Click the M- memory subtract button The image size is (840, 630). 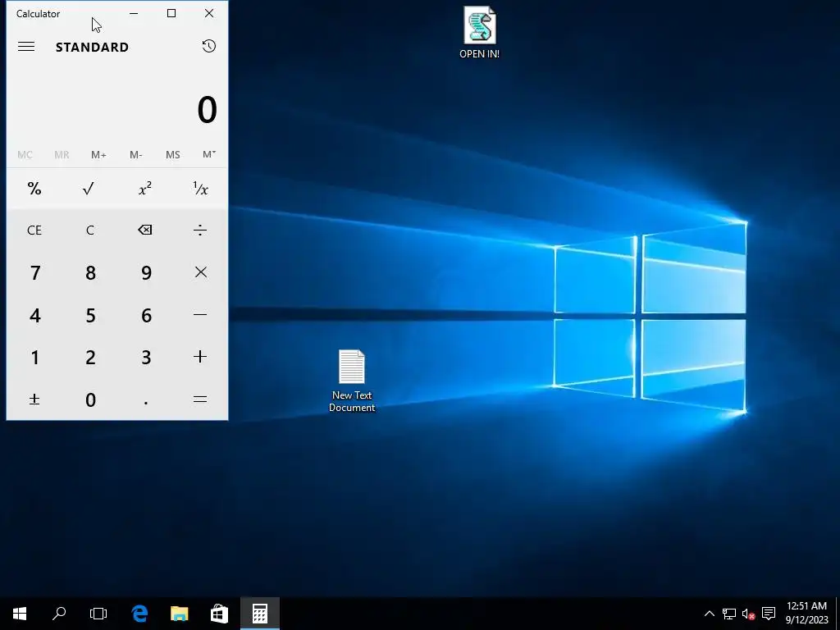(135, 154)
